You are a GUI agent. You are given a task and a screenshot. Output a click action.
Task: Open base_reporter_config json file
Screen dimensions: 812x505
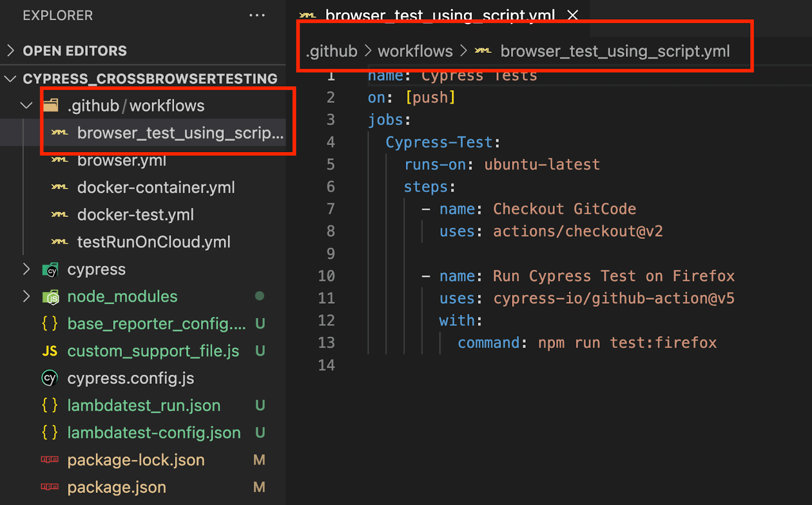click(x=156, y=324)
